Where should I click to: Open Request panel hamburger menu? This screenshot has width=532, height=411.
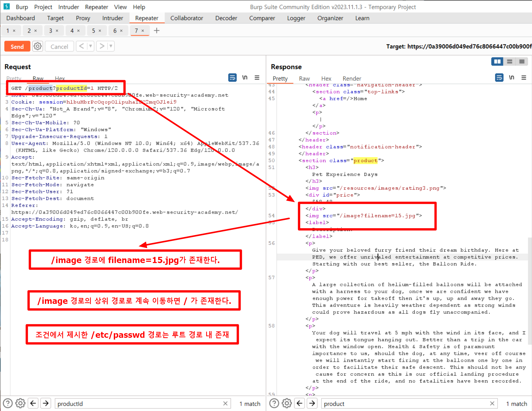[257, 78]
